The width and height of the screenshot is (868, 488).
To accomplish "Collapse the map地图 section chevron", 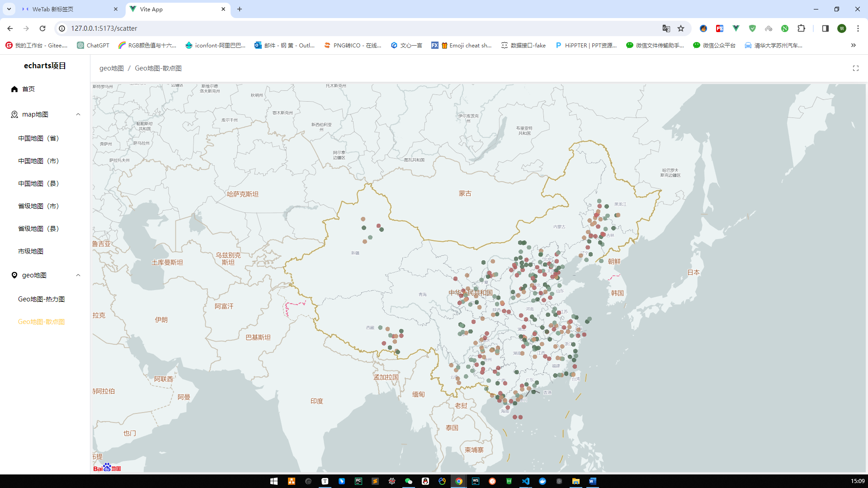I will click(78, 114).
